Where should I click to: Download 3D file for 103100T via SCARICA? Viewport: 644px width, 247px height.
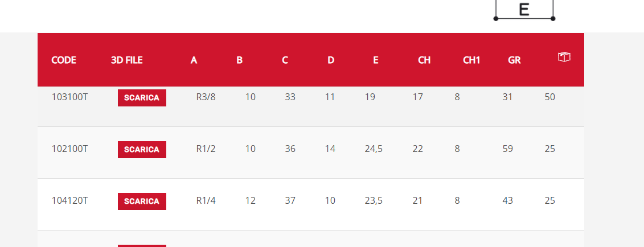(x=142, y=98)
